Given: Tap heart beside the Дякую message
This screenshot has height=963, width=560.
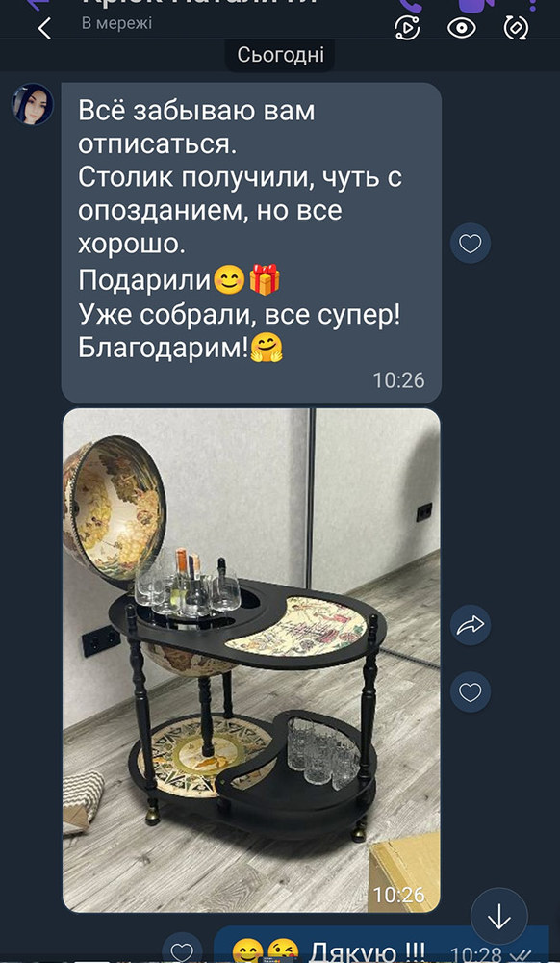Looking at the screenshot, I should click(x=182, y=950).
